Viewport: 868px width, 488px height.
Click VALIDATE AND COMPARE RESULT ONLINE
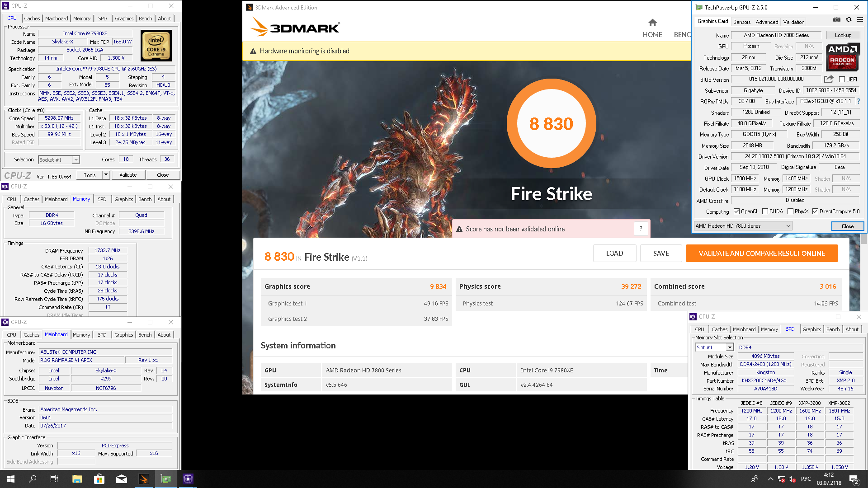coord(762,253)
